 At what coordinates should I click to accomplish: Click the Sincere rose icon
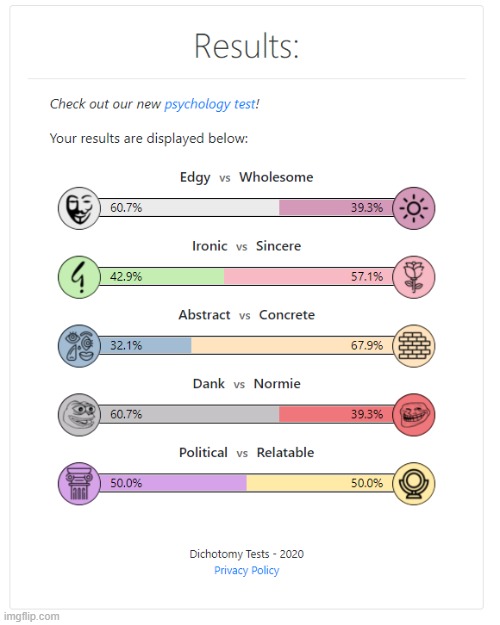tap(413, 277)
